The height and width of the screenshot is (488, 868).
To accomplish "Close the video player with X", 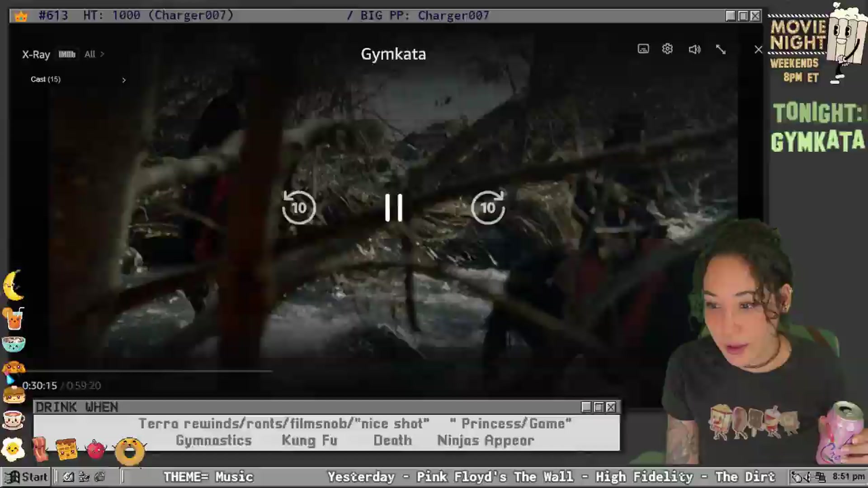I will [758, 50].
